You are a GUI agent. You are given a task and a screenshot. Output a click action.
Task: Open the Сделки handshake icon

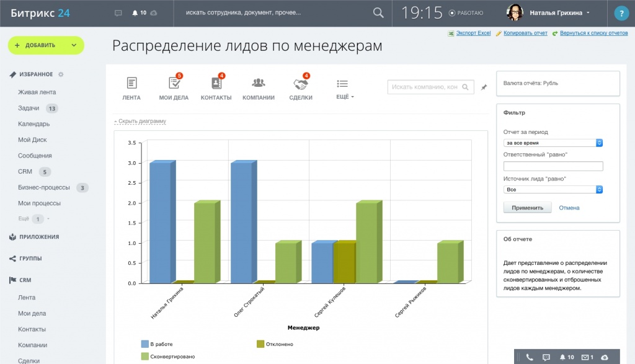301,84
